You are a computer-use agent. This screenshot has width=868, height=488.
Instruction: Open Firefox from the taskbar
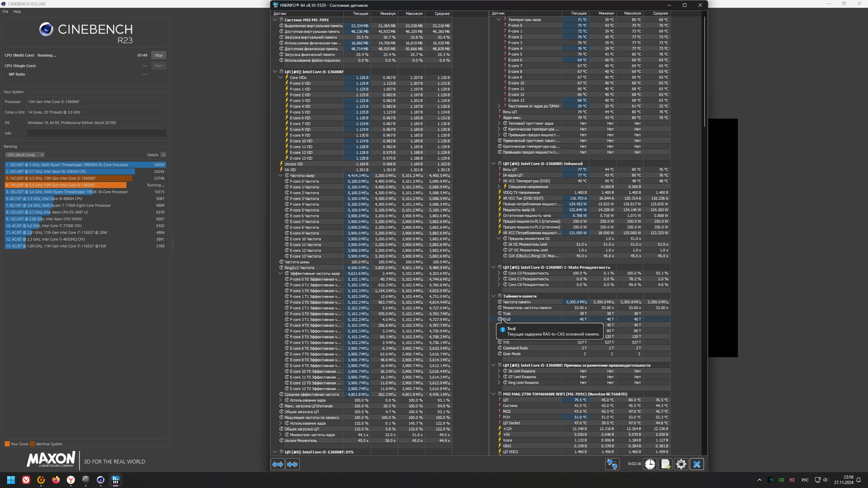[56, 480]
